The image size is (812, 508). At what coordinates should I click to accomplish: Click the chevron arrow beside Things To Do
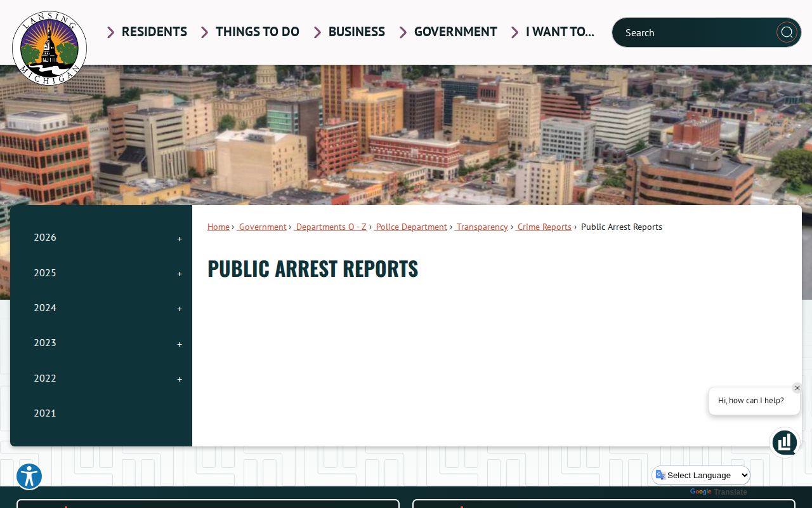coord(205,32)
